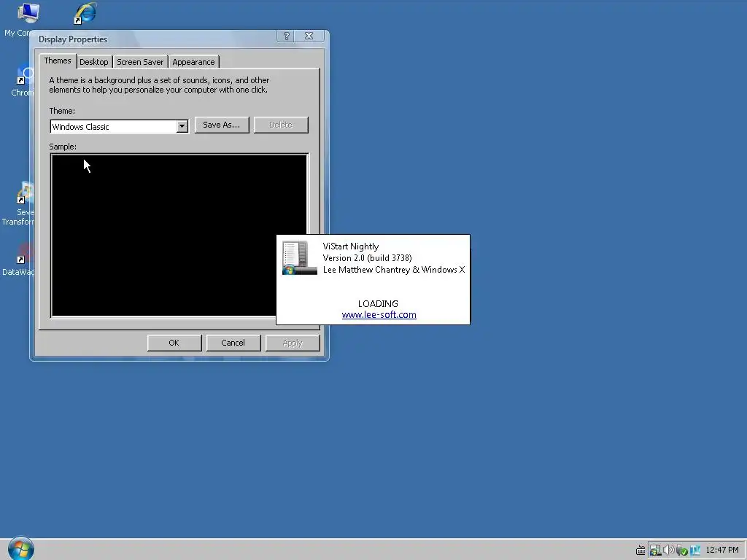Close the Display Properties dialog
747x560 pixels.
pos(309,36)
